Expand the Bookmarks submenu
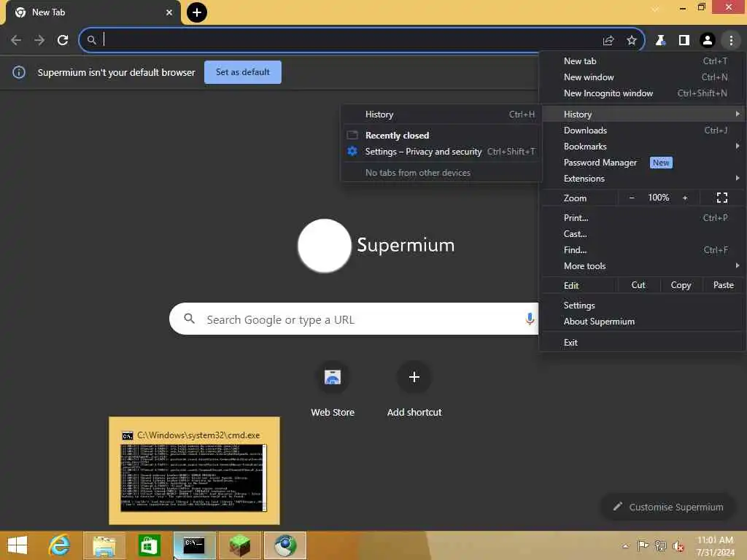This screenshot has width=747, height=560. (x=643, y=147)
